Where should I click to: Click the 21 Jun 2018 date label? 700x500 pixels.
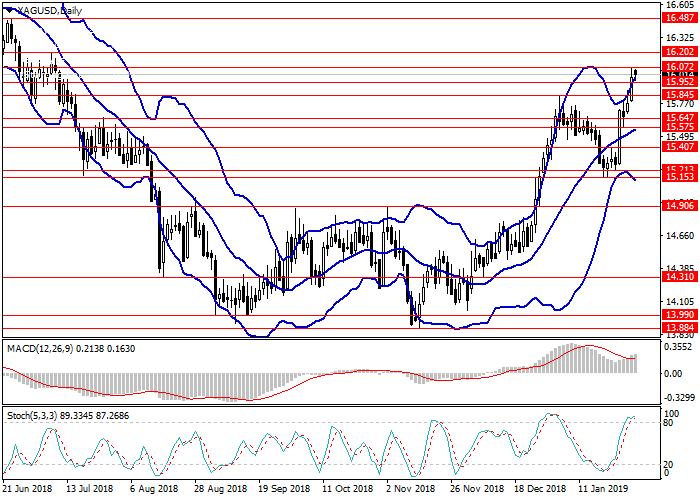[x=27, y=491]
